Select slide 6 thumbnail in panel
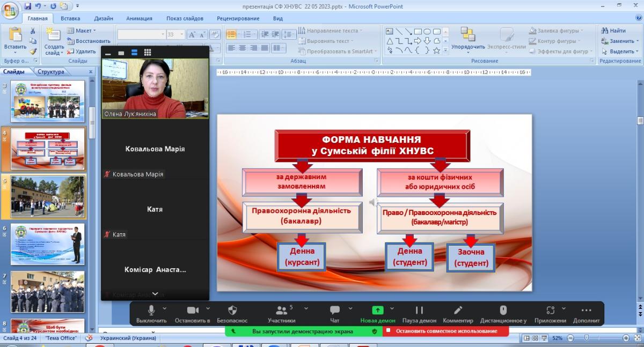The width and height of the screenshot is (644, 347). 48,244
